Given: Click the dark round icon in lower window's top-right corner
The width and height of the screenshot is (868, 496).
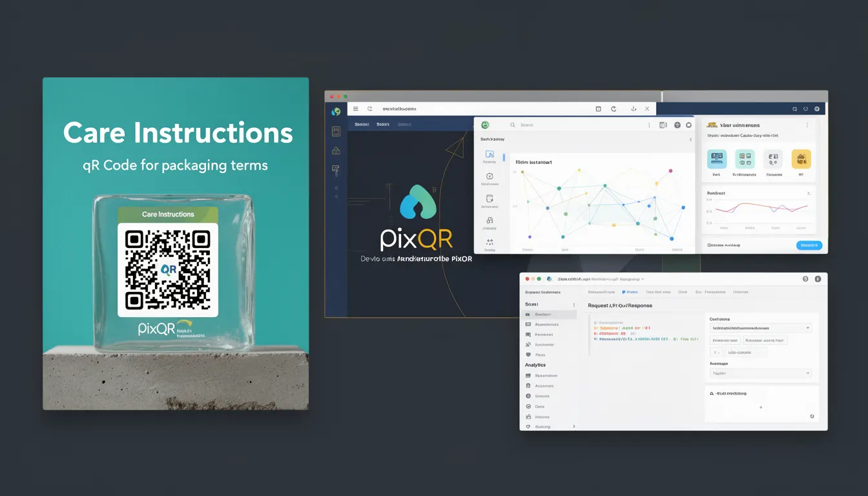Looking at the screenshot, I should 818,279.
